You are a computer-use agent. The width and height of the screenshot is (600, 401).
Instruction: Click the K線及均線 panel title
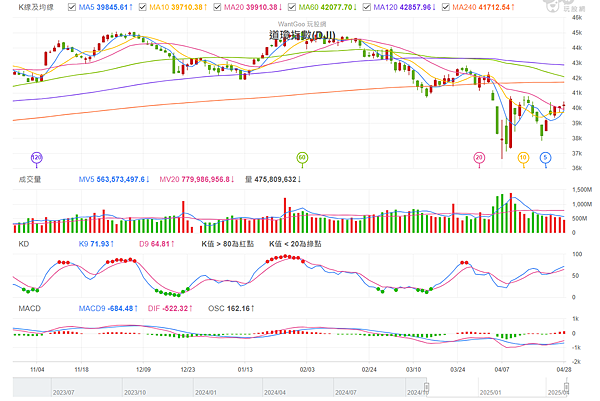pos(36,7)
